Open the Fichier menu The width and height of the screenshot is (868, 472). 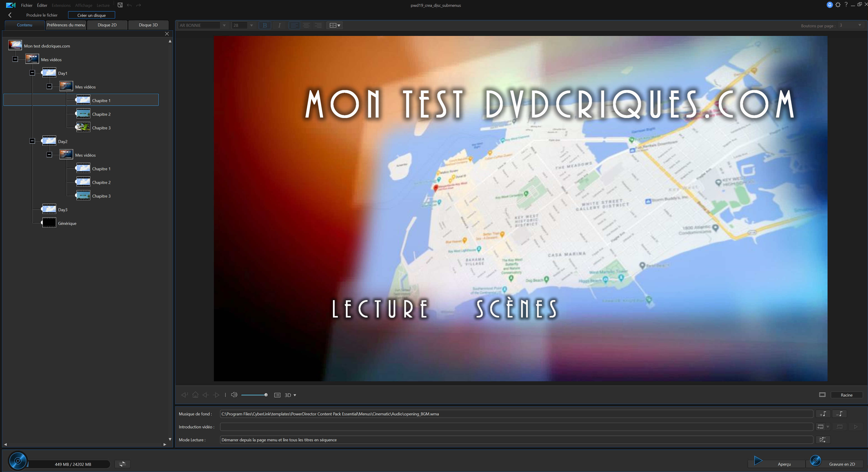27,5
